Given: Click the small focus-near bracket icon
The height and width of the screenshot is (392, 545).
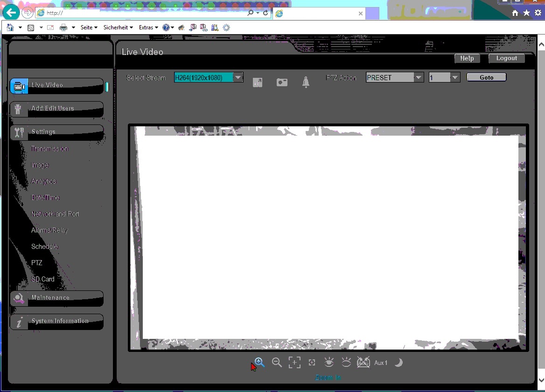Looking at the screenshot, I should coord(312,362).
